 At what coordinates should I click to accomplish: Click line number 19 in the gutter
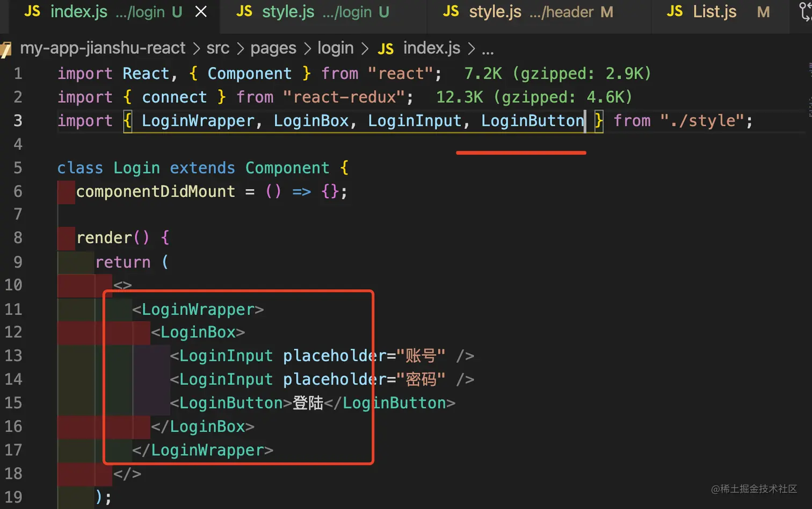pyautogui.click(x=13, y=497)
